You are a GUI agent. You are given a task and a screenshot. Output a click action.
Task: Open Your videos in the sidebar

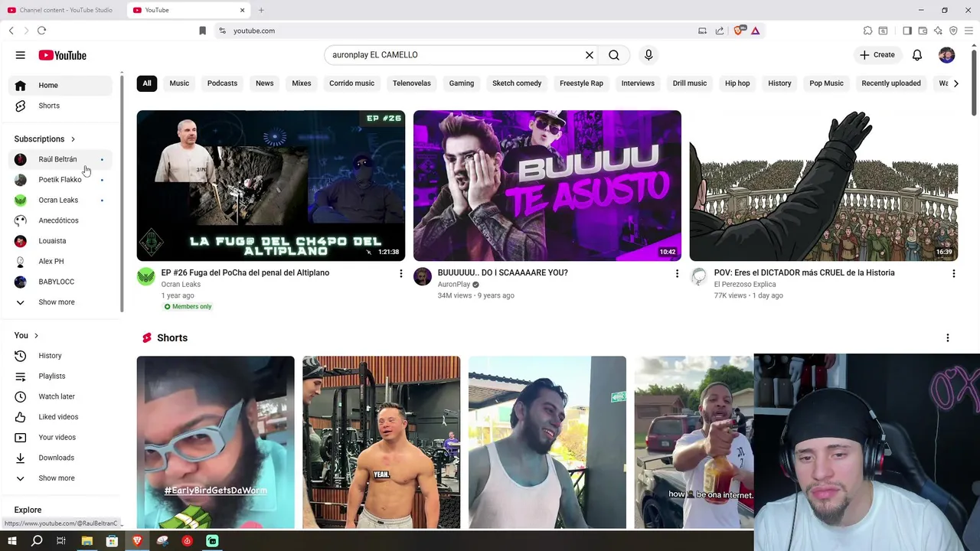tap(61, 437)
